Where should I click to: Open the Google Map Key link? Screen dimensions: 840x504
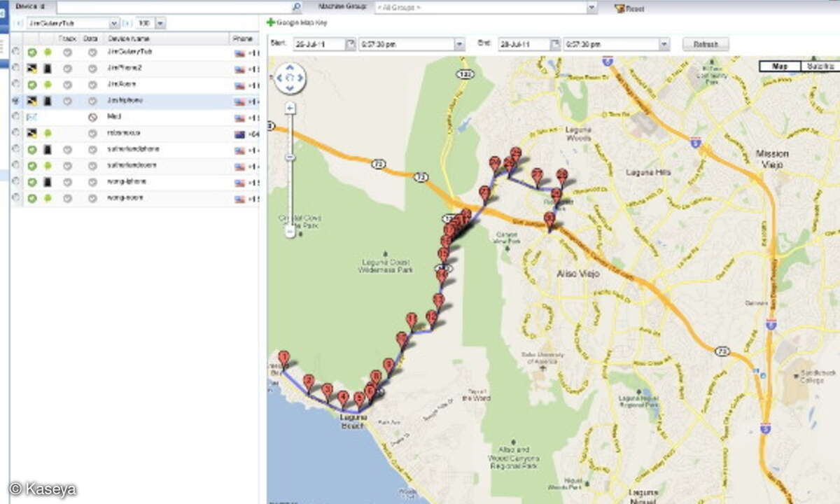pyautogui.click(x=302, y=22)
